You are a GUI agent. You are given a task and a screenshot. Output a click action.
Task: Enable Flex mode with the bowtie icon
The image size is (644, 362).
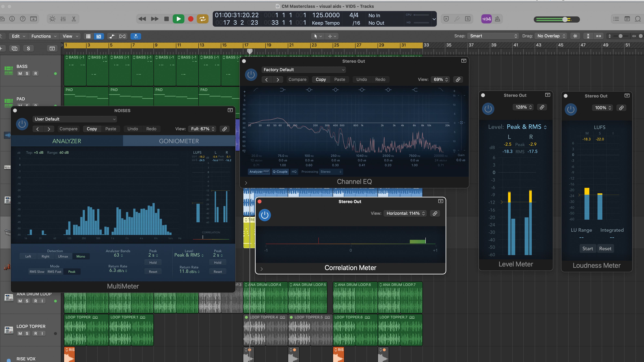[122, 36]
